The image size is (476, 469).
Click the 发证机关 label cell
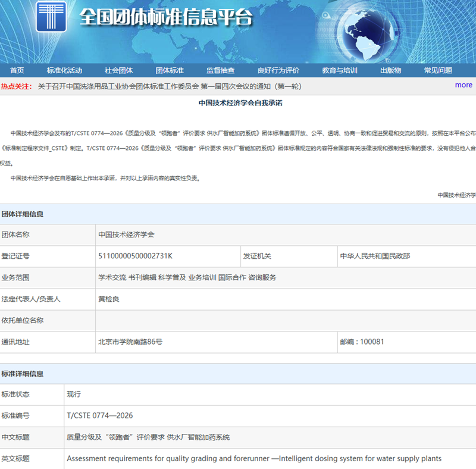point(289,256)
